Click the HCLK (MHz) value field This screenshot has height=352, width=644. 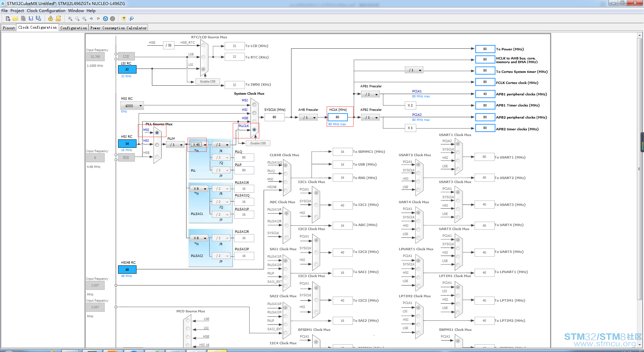pyautogui.click(x=337, y=117)
